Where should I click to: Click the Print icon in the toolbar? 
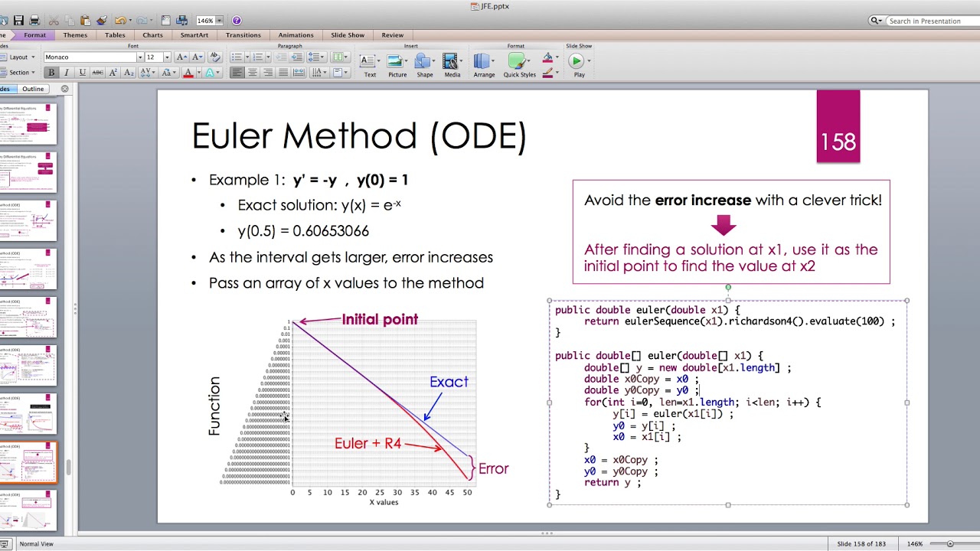click(34, 21)
